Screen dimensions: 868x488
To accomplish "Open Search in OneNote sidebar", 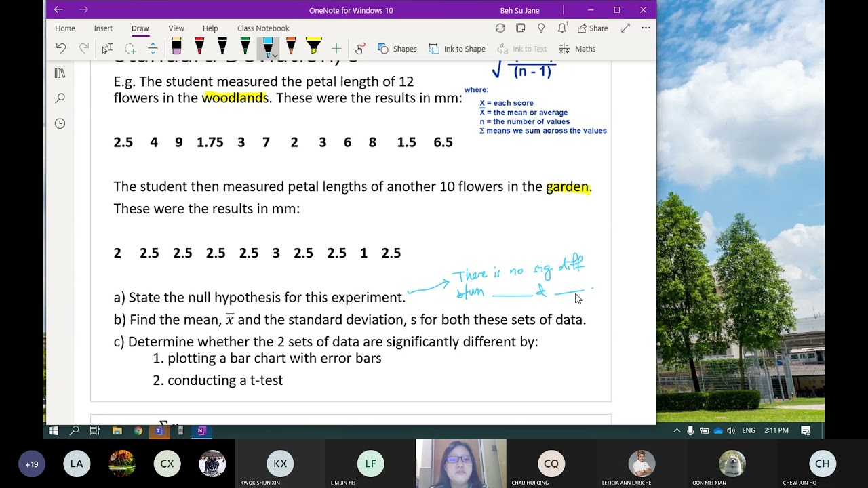I will [60, 98].
